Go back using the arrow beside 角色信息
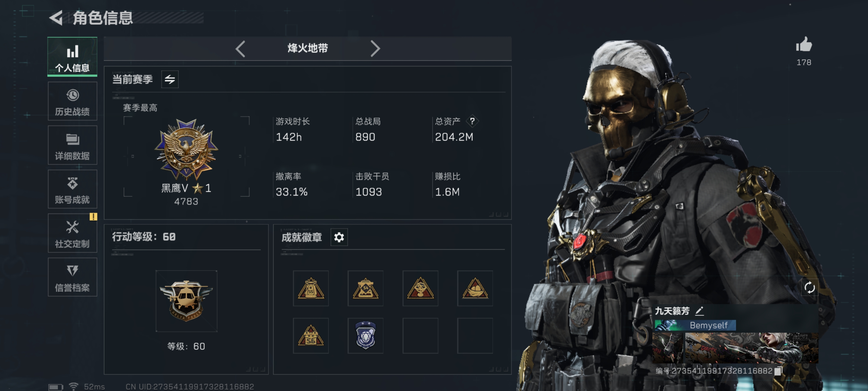The image size is (868, 391). pyautogui.click(x=56, y=18)
